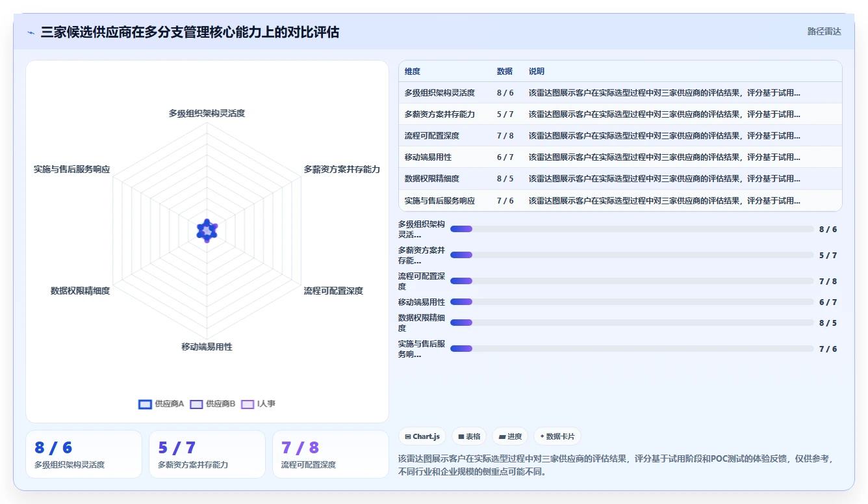This screenshot has height=504, width=868.
Task: Click progress bar for 多级组织架构灵活度
Action: tap(632, 229)
